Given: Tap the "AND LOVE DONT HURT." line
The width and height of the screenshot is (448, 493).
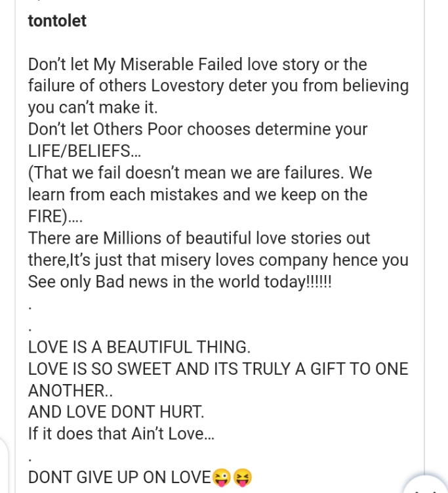Looking at the screenshot, I should [x=116, y=412].
